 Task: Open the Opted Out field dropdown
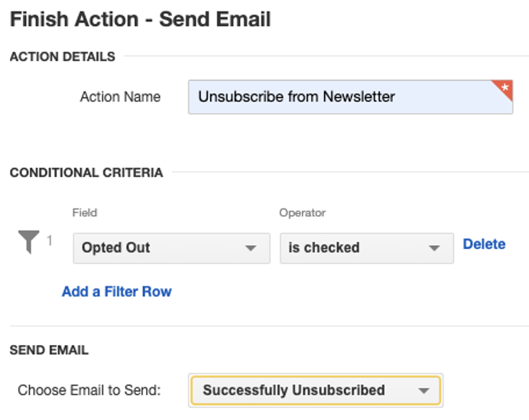pos(171,248)
